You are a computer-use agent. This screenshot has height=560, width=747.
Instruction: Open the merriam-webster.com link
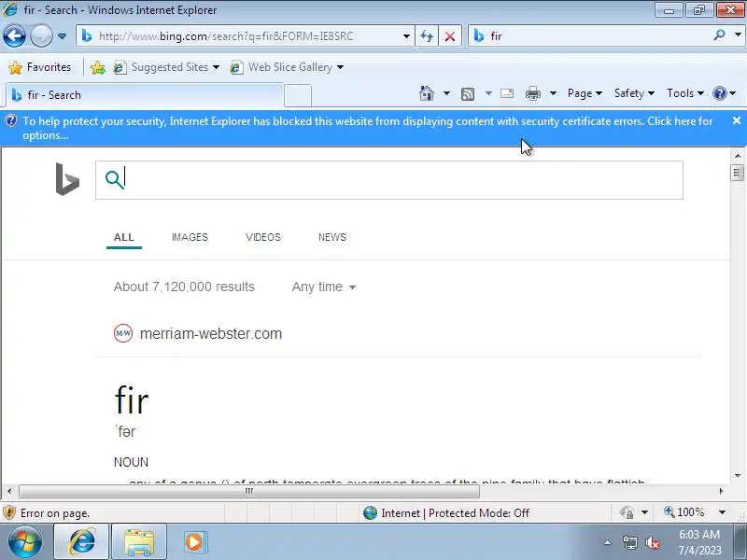[211, 334]
